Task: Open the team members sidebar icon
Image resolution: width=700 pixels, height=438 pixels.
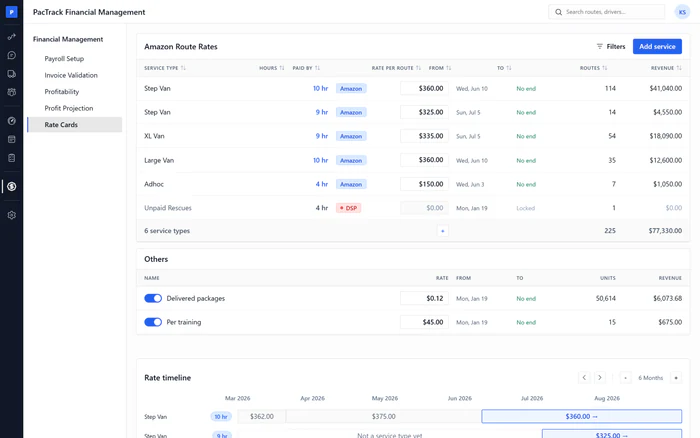Action: [x=12, y=92]
